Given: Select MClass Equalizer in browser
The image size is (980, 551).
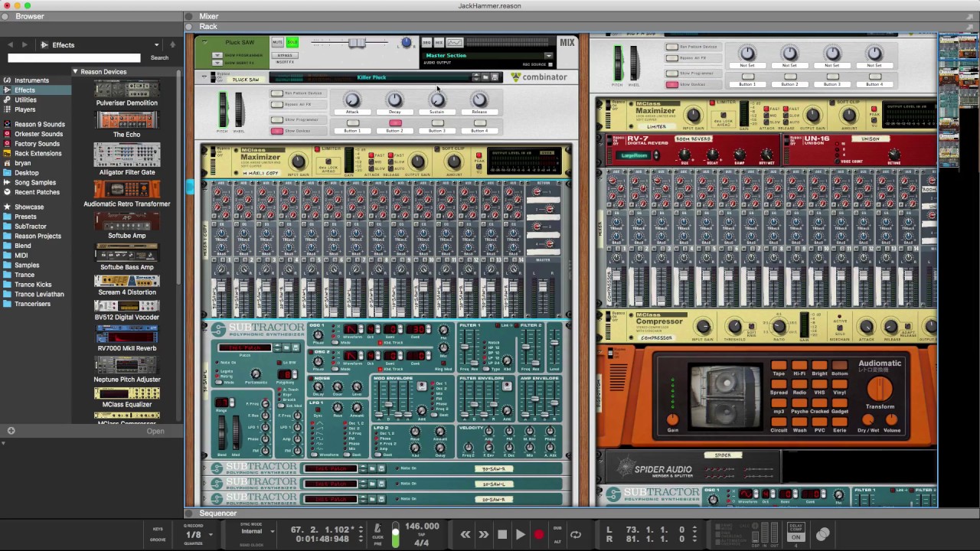Looking at the screenshot, I should click(x=127, y=393).
